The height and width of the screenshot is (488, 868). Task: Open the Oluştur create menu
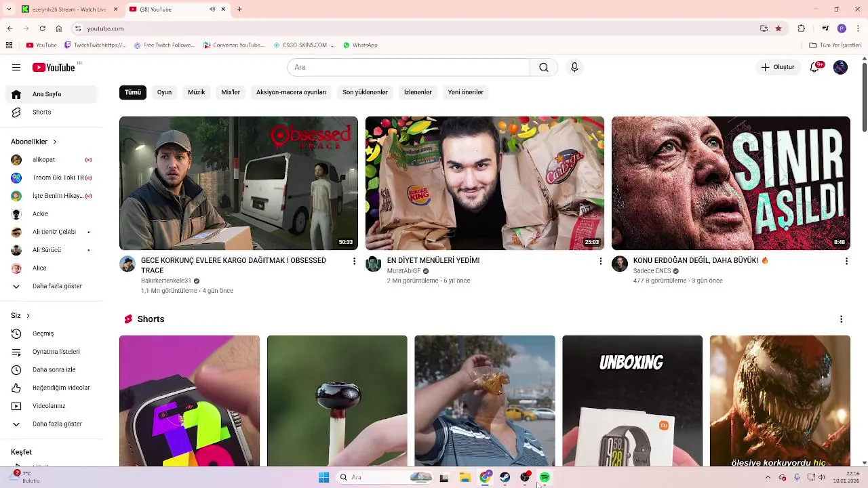[x=777, y=67]
